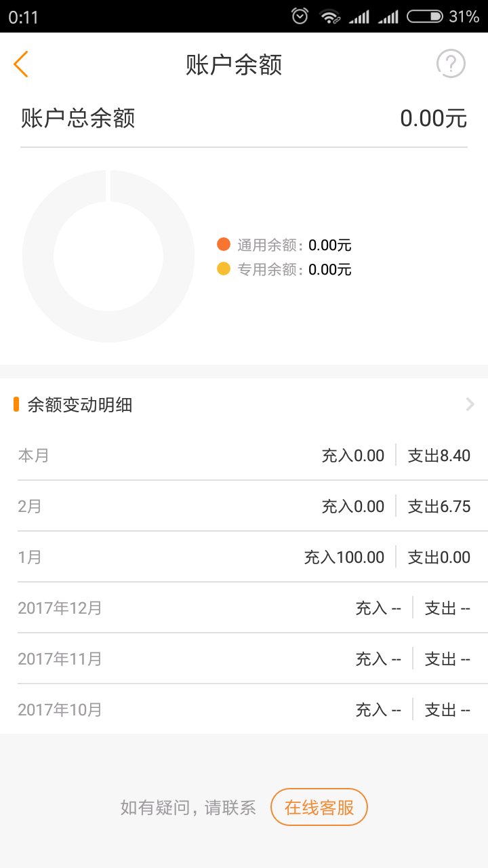Tap the orange back arrow

[x=21, y=64]
